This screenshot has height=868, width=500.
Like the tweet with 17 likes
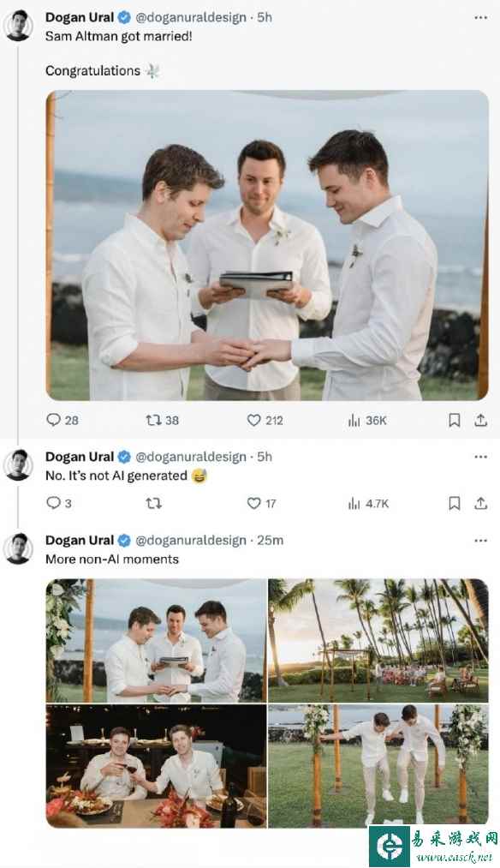tap(252, 504)
